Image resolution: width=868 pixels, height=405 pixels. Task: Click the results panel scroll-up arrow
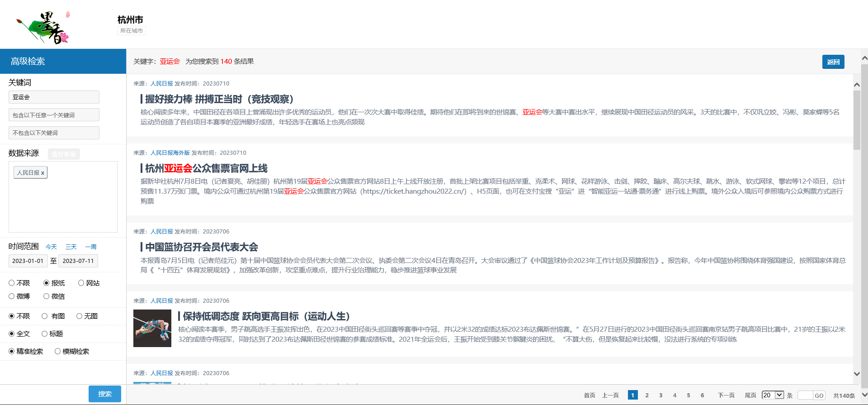click(x=856, y=85)
